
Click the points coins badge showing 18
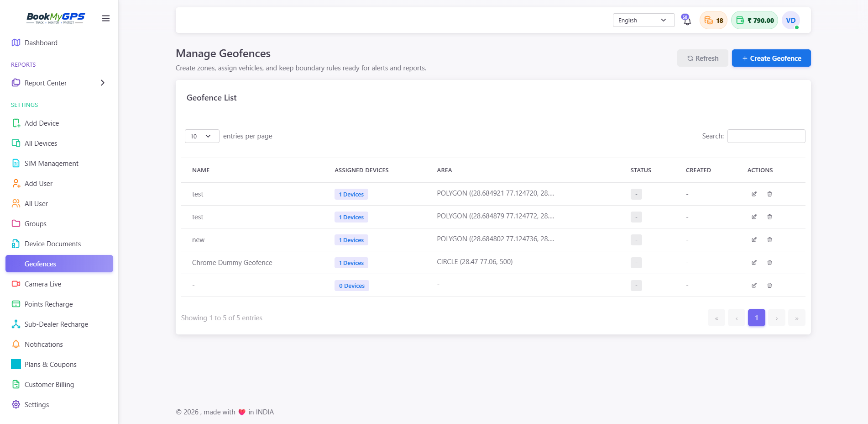click(x=713, y=20)
